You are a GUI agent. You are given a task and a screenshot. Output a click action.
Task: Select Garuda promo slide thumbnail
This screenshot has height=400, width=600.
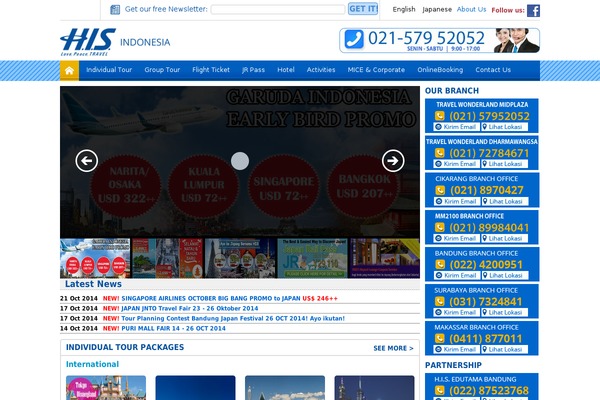[95, 258]
